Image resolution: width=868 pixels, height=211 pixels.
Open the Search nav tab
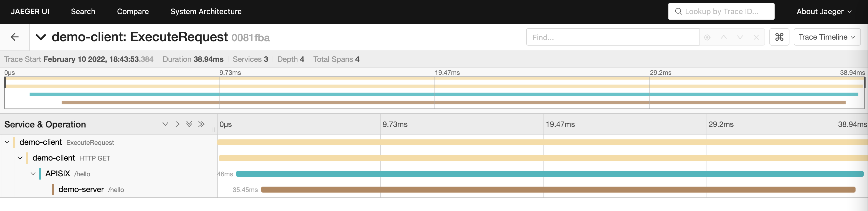point(83,11)
